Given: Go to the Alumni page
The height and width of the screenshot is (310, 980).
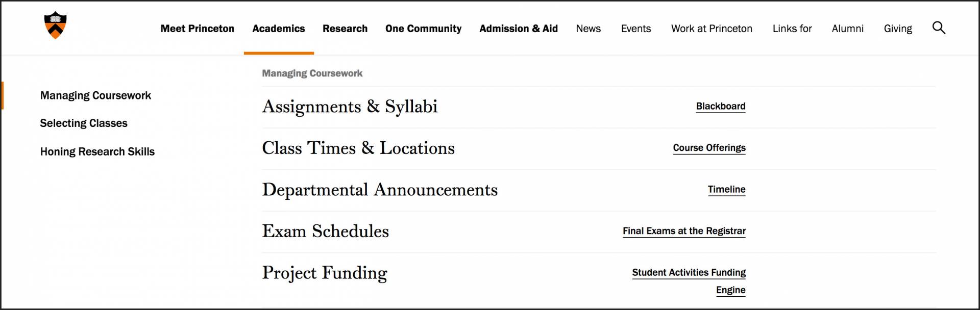Looking at the screenshot, I should coord(847,29).
